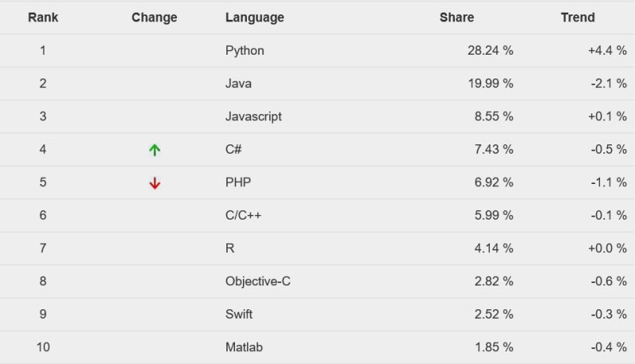Click the red down arrow beside PHP
The width and height of the screenshot is (635, 364).
(154, 183)
